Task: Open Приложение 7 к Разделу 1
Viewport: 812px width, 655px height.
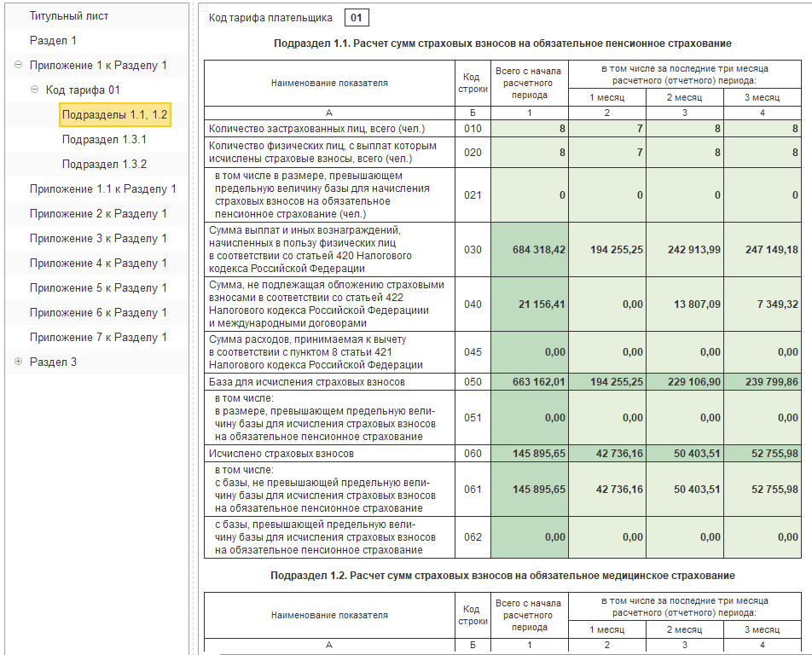Action: (98, 338)
